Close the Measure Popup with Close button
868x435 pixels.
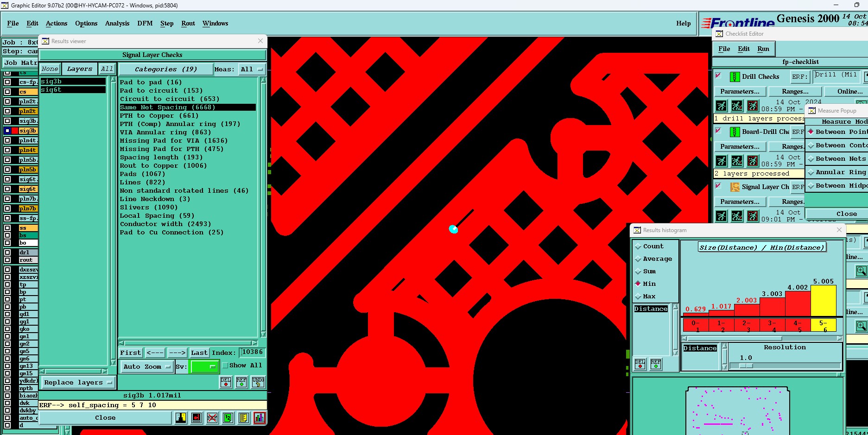[x=836, y=214]
